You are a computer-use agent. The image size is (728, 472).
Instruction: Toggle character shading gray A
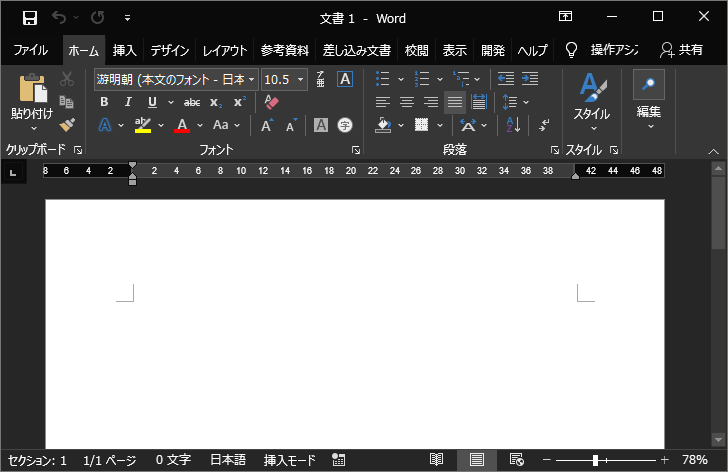321,125
